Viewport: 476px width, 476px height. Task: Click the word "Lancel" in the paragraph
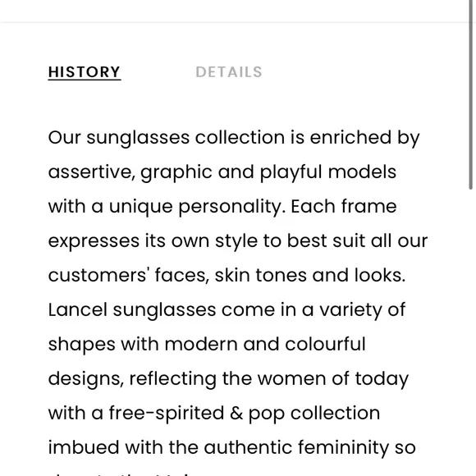click(x=78, y=309)
